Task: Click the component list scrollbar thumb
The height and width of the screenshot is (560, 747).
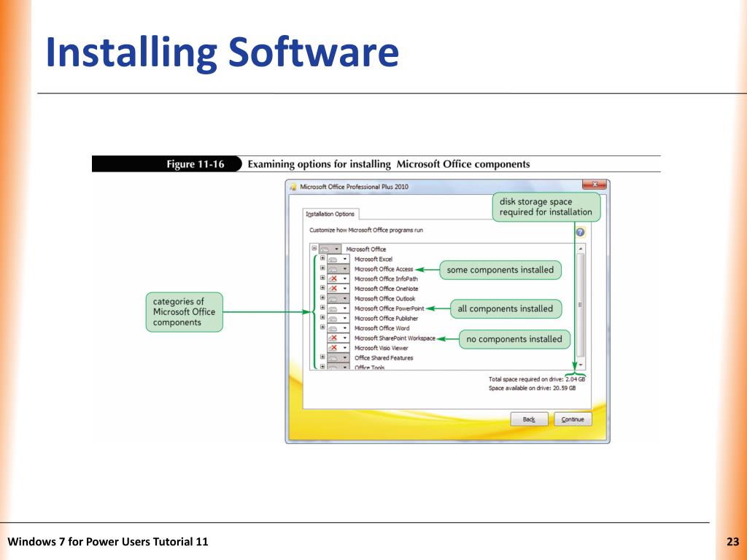Action: tap(580, 305)
